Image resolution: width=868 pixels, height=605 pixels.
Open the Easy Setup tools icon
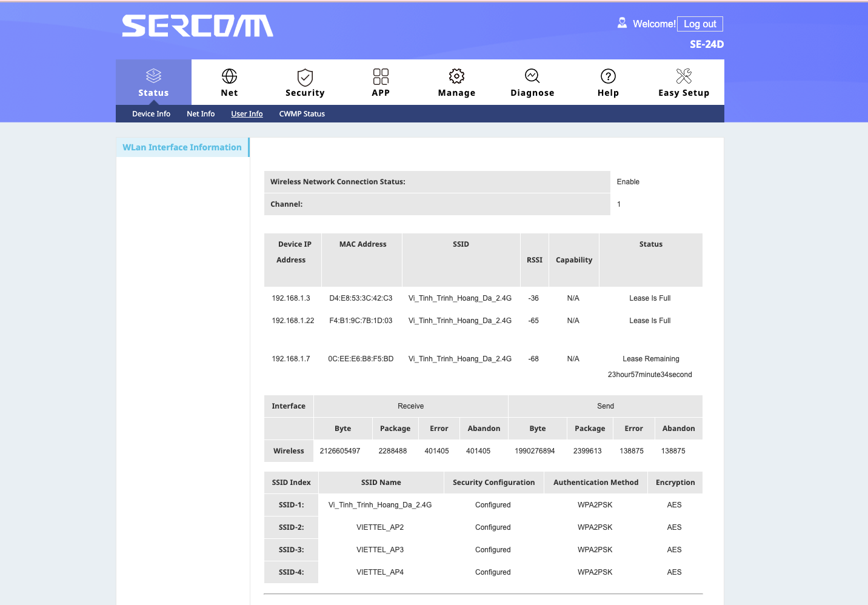(x=684, y=76)
